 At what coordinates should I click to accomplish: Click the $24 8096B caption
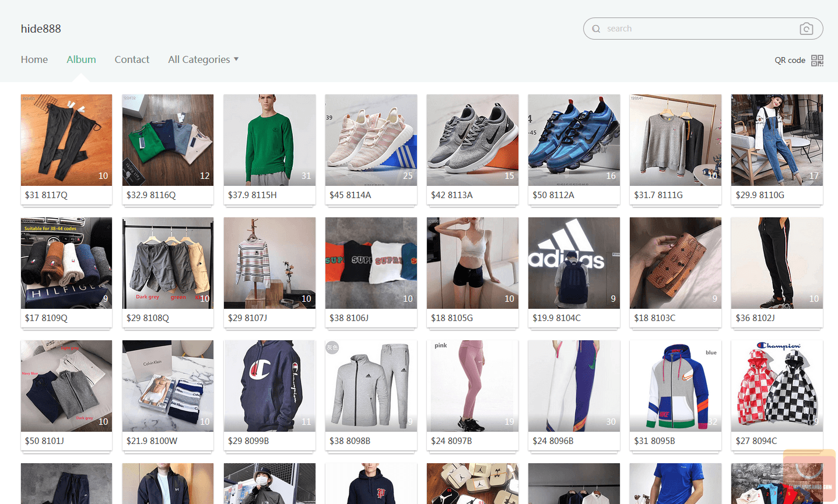(x=553, y=441)
